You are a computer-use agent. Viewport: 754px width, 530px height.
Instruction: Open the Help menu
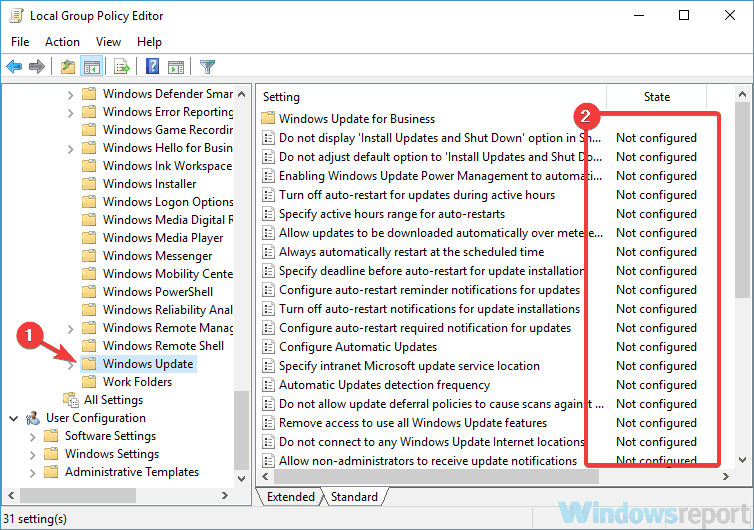(149, 42)
